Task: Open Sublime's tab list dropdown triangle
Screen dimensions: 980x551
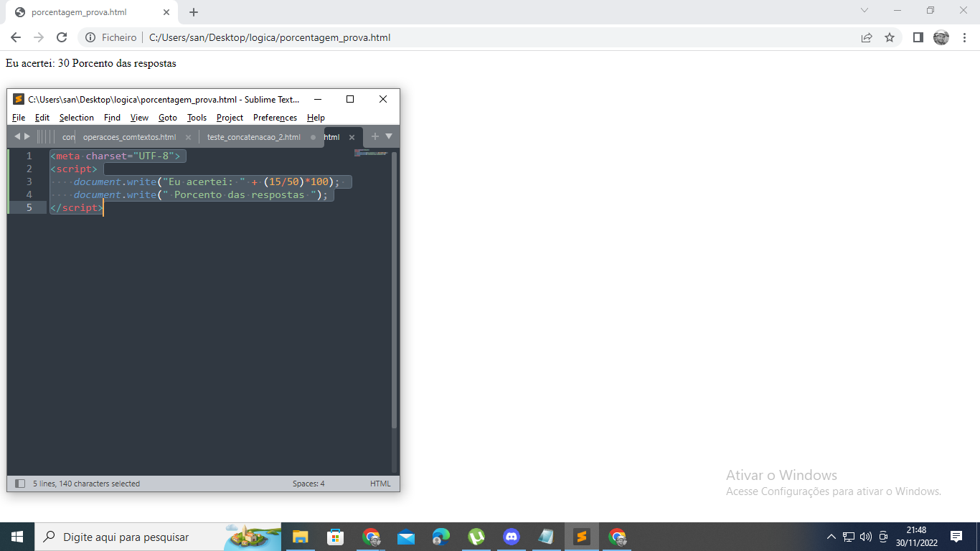Action: pyautogui.click(x=389, y=136)
